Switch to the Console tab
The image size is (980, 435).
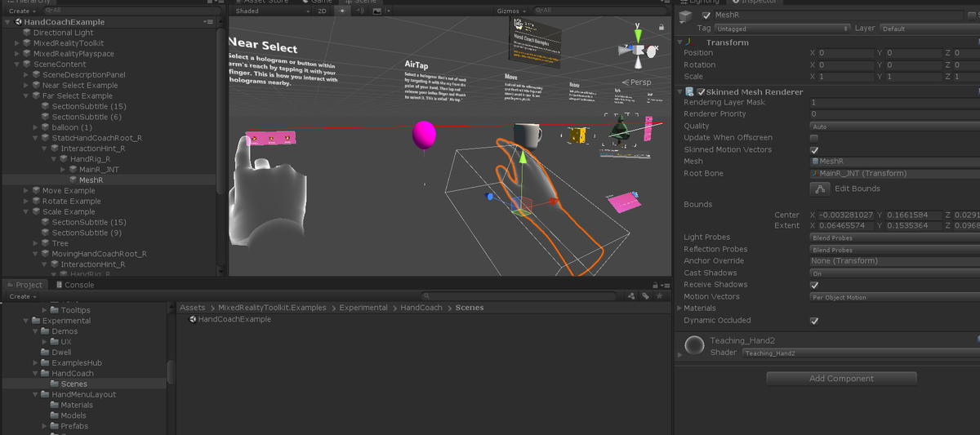pyautogui.click(x=73, y=285)
